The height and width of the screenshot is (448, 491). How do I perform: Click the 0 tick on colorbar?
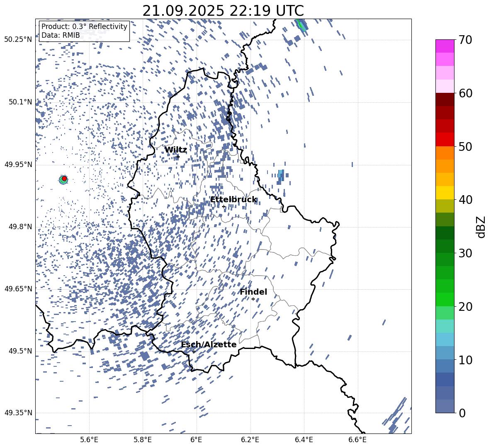462,413
